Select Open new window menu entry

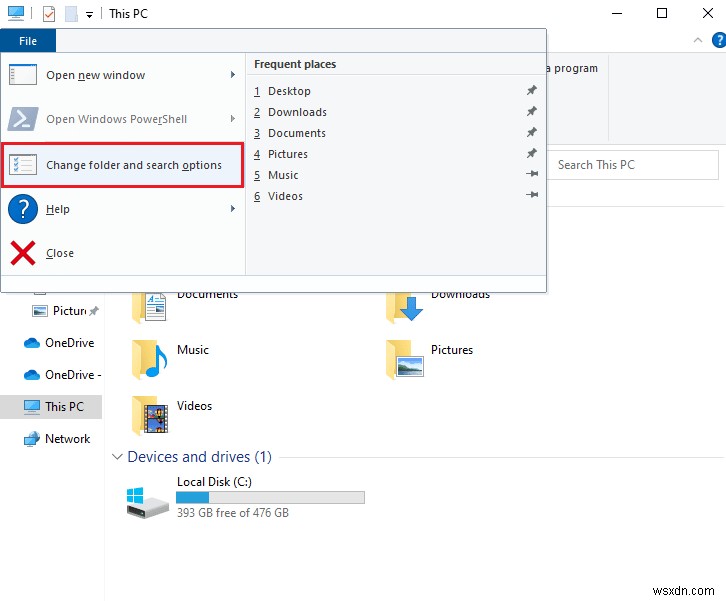pos(123,75)
